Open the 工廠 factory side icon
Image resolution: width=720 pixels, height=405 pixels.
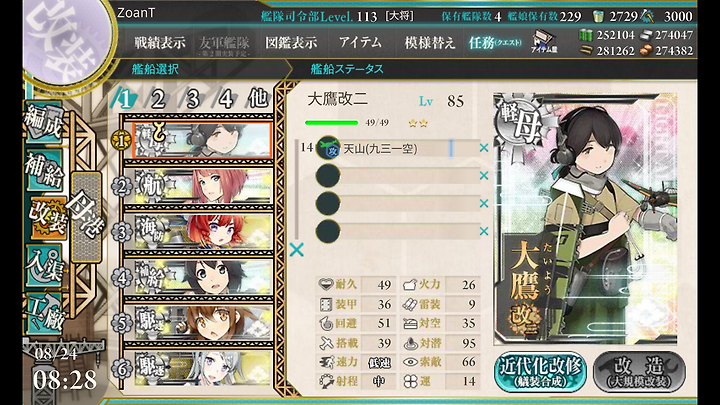coord(44,313)
